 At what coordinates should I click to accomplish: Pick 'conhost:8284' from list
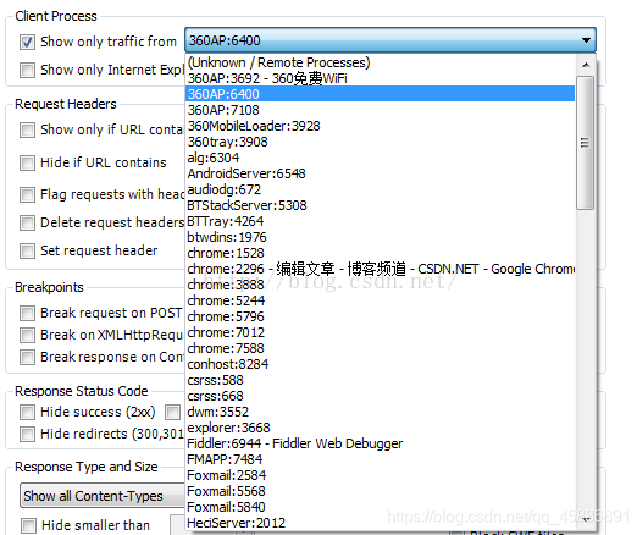380,364
